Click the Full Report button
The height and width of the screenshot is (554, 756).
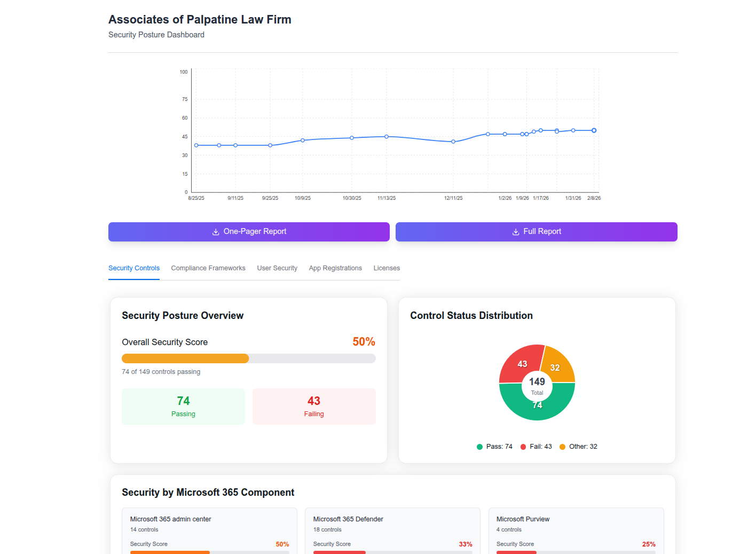[x=536, y=232]
